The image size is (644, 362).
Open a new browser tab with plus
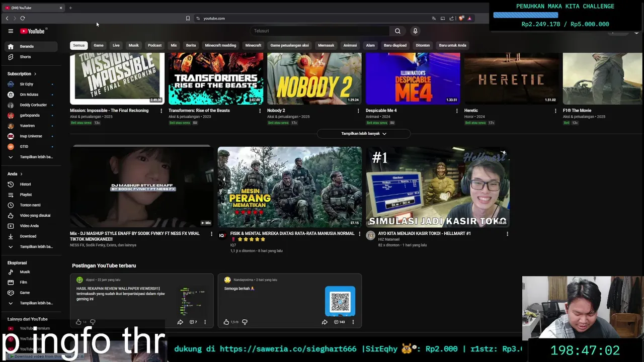pos(70,8)
